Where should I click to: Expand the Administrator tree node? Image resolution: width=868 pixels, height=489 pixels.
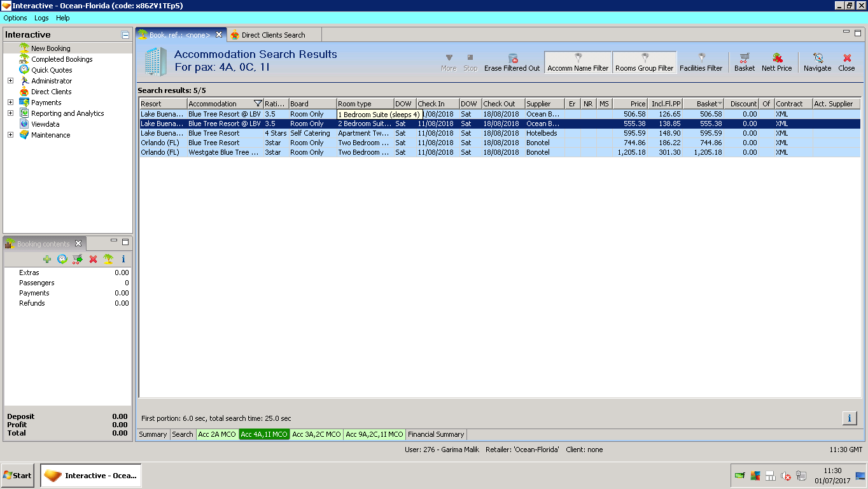coord(10,81)
